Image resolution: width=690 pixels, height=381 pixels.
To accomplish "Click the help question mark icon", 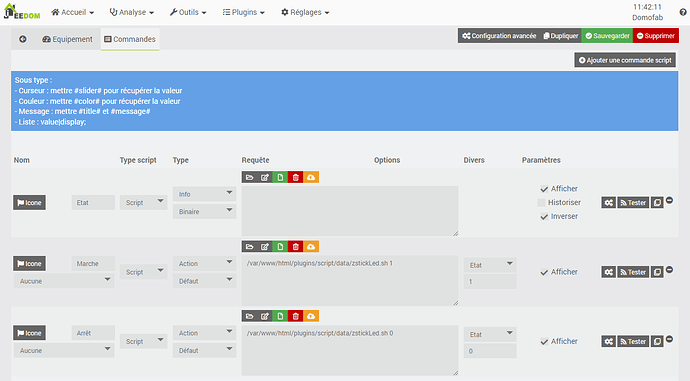I will coord(683,12).
